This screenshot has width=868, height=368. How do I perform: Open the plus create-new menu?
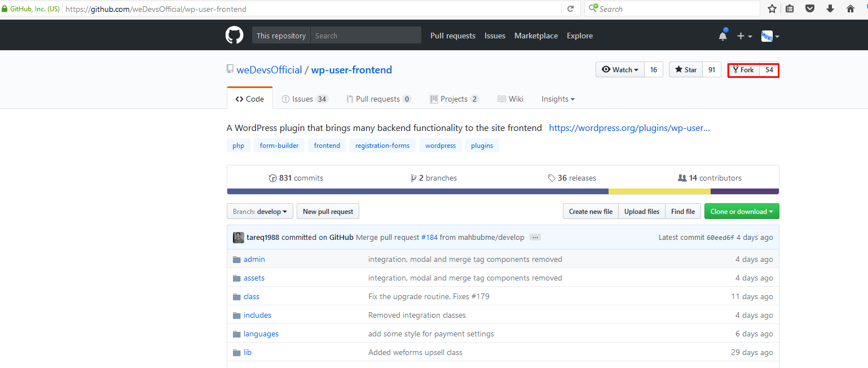point(744,36)
